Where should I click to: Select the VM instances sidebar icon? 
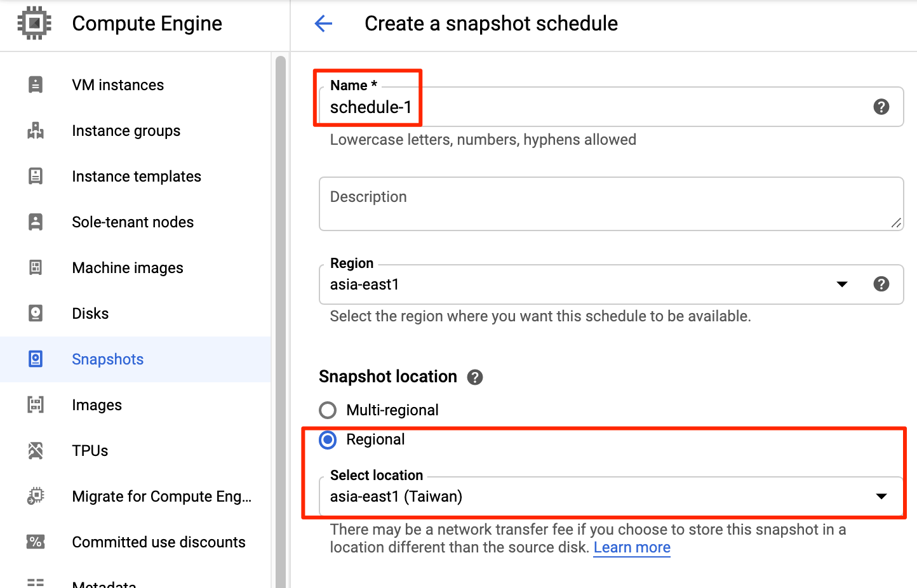tap(36, 84)
